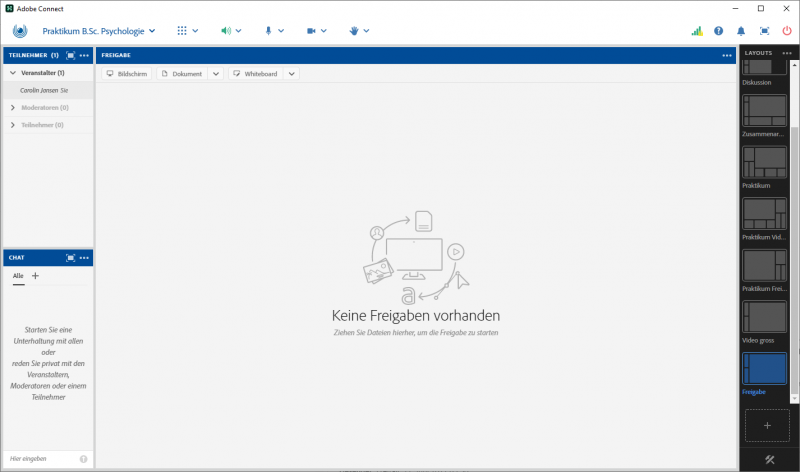The width and height of the screenshot is (800, 472).
Task: Select the Praktikum Frei... layout thumbnail
Action: (764, 265)
